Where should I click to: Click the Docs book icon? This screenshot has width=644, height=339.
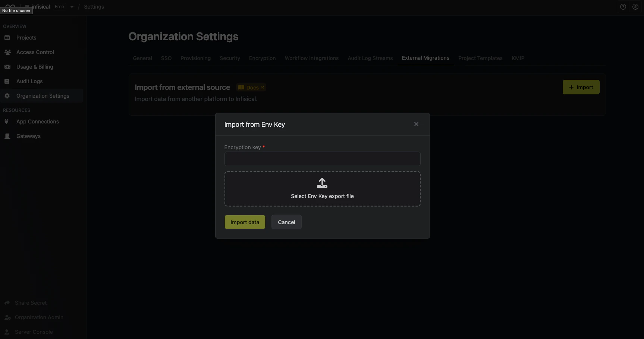click(x=241, y=88)
